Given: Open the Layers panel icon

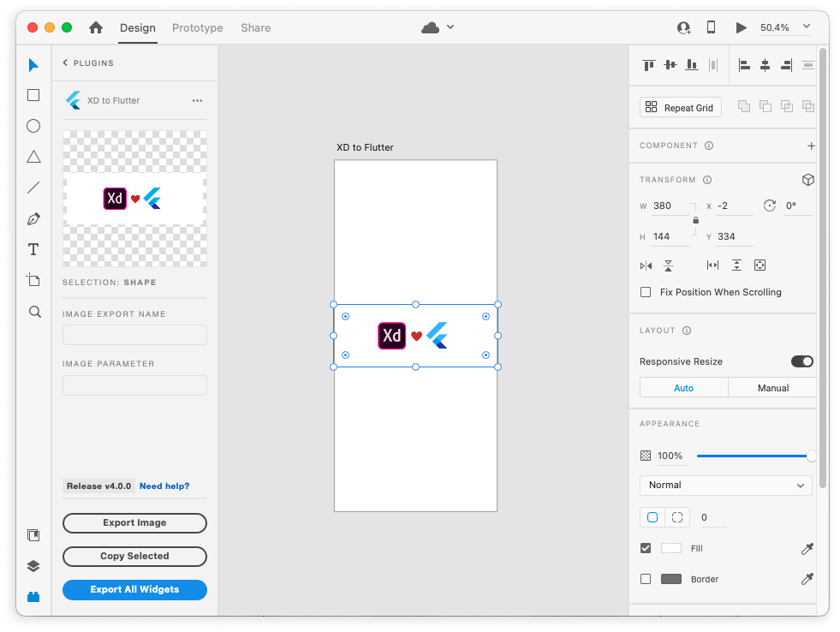Looking at the screenshot, I should tap(33, 566).
